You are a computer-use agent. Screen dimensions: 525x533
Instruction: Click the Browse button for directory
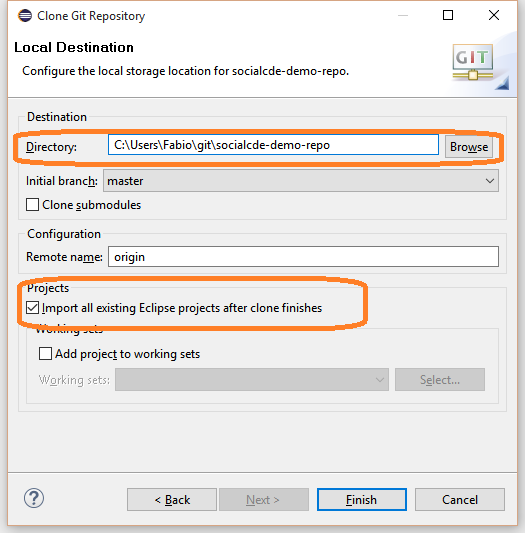click(x=469, y=147)
